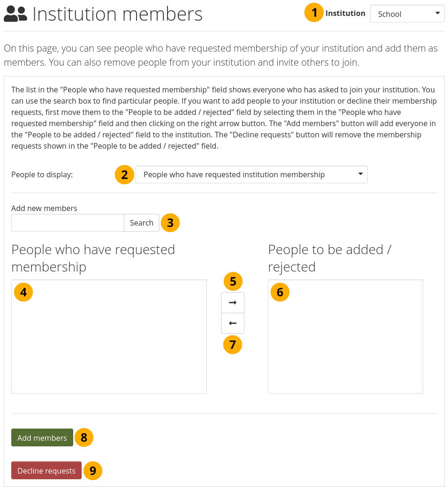Click the orange number 8 callout marker

(x=84, y=437)
